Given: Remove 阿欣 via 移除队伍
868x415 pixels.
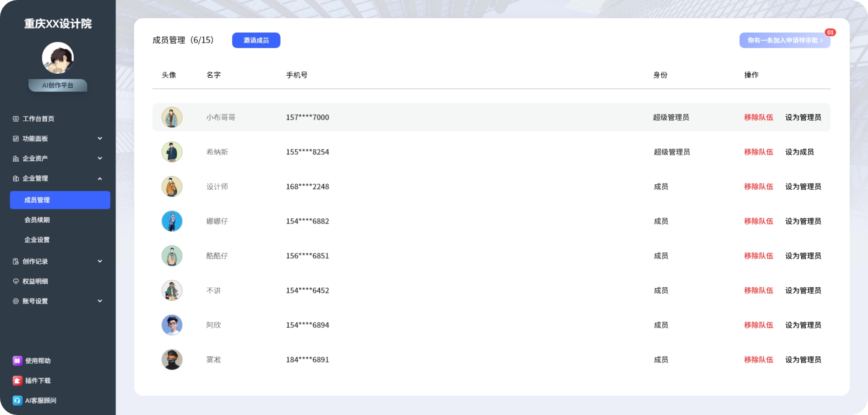Looking at the screenshot, I should point(759,325).
